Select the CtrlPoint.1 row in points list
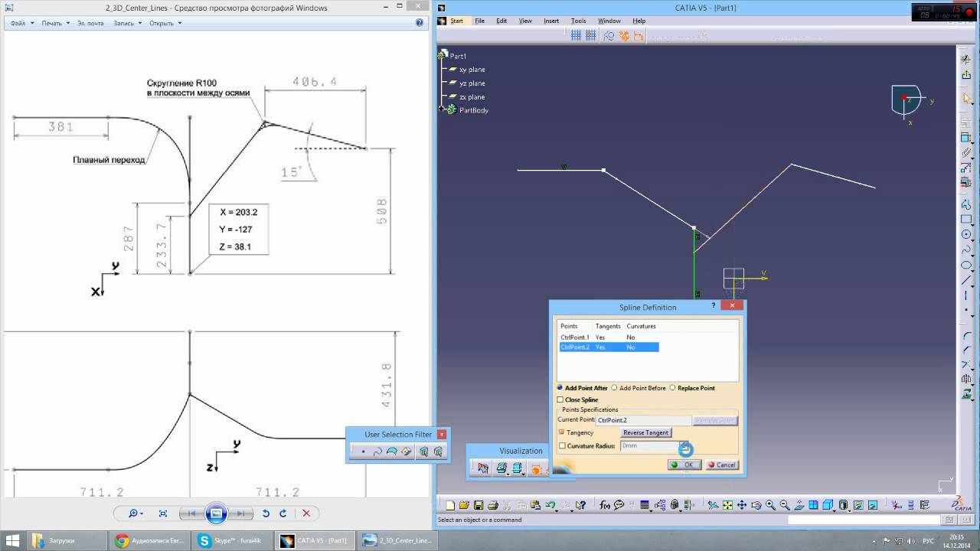 [609, 337]
